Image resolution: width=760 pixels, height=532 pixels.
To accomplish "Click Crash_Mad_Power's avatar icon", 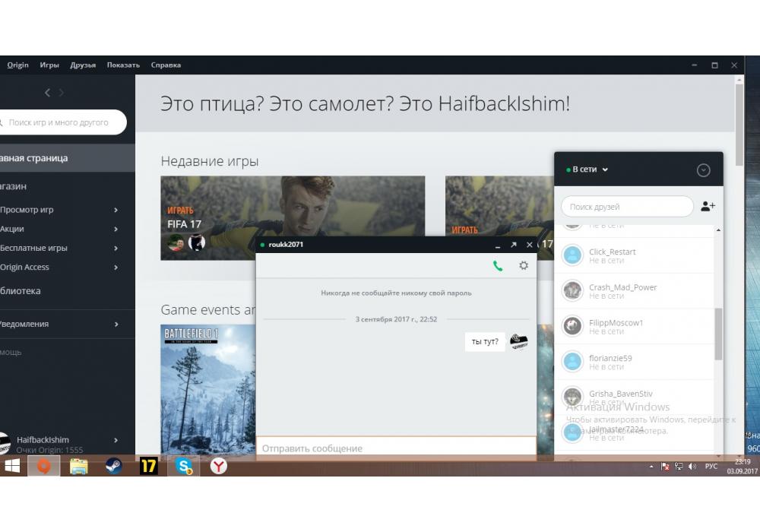I will coord(572,290).
